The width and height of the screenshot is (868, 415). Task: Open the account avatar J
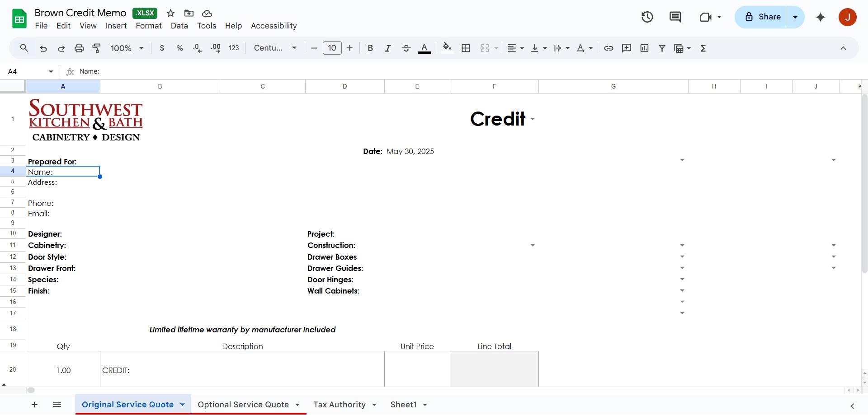click(x=848, y=17)
